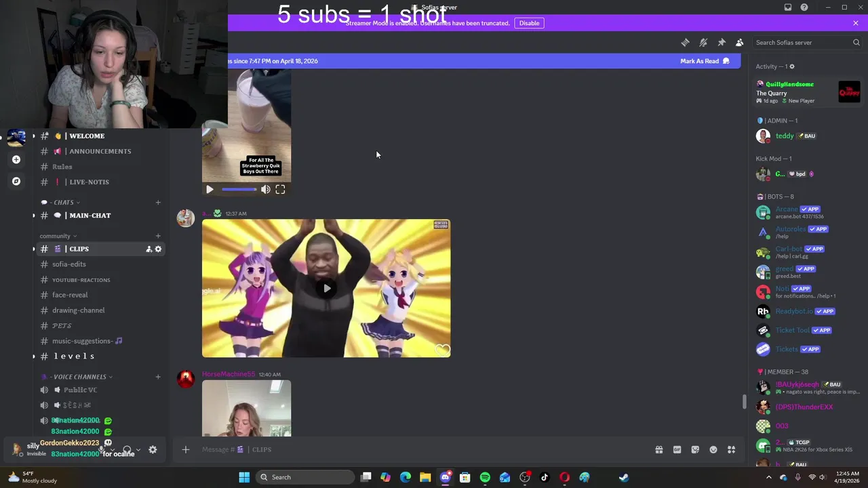Open The Quarry activity card
Screen dimensions: 868x488
[808, 92]
